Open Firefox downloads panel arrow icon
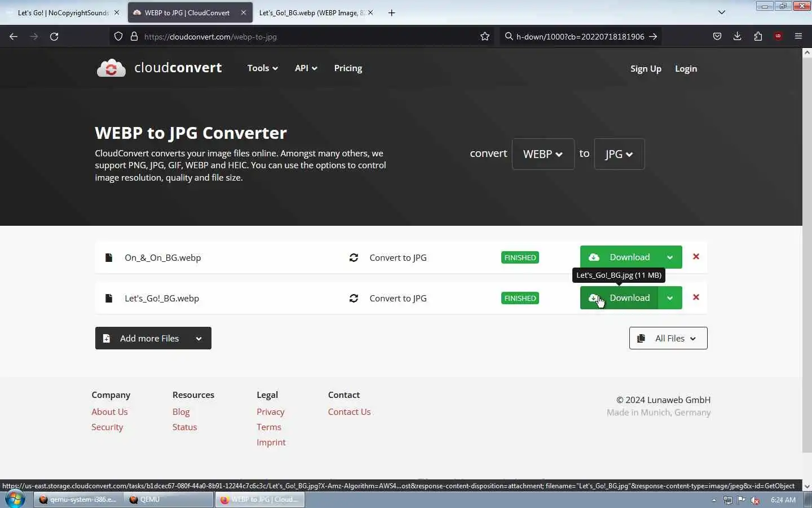The height and width of the screenshot is (508, 812). 737,37
